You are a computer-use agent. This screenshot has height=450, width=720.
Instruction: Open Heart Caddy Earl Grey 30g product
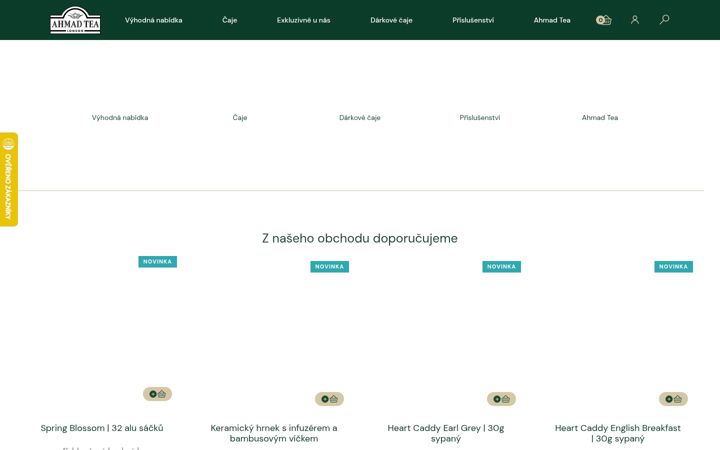[446, 433]
